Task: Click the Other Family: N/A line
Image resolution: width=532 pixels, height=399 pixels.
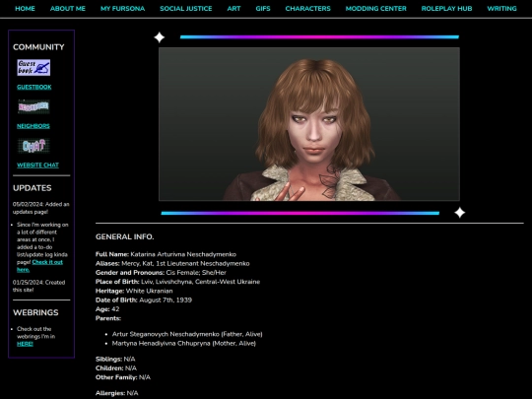Action: point(123,377)
